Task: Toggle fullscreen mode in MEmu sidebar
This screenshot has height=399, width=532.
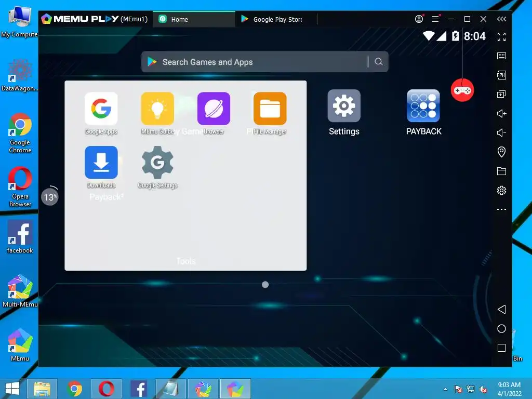Action: tap(501, 37)
